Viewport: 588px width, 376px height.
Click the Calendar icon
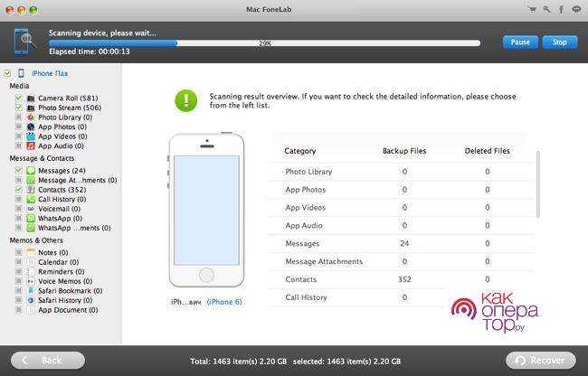[31, 262]
